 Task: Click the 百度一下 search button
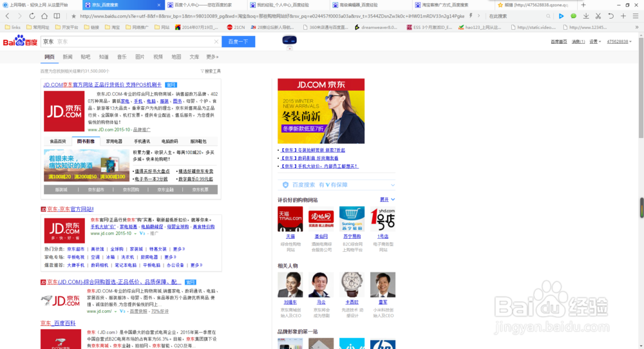[238, 41]
